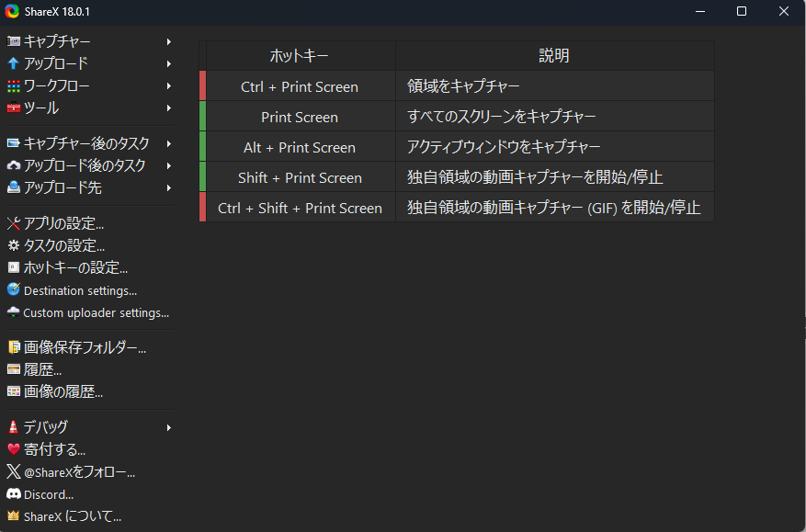Select the Print Screen hotkey row
The image size is (806, 532).
pyautogui.click(x=299, y=117)
